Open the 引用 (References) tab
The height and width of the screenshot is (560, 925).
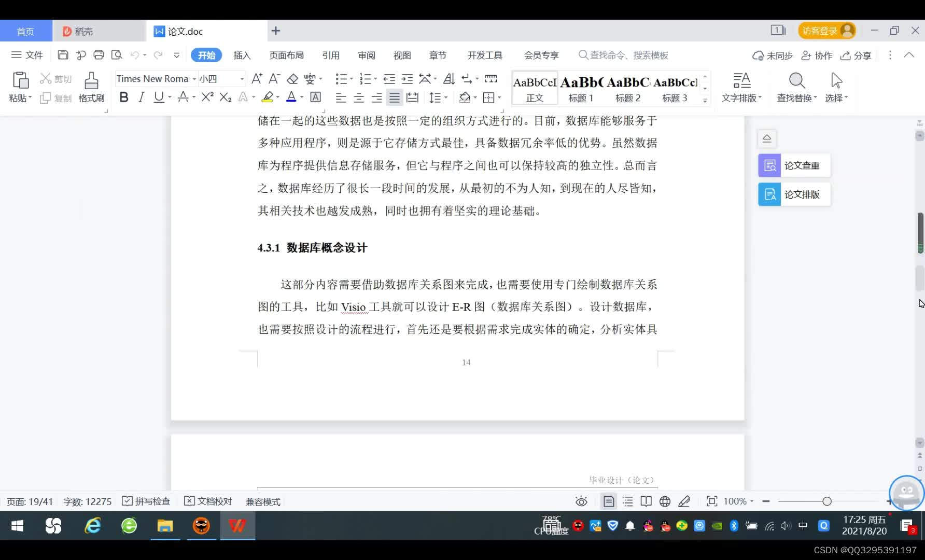point(330,55)
